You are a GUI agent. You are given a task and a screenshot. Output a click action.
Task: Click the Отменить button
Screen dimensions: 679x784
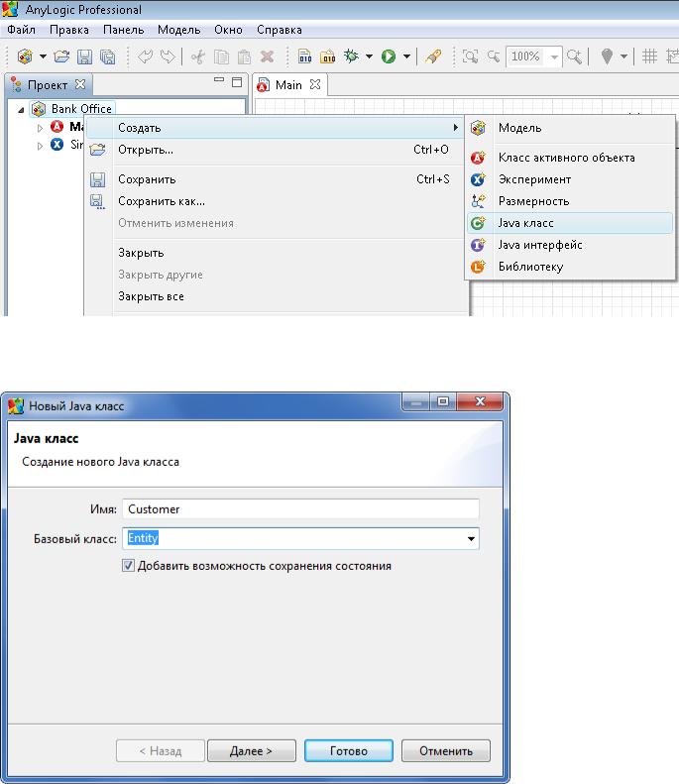click(x=445, y=751)
